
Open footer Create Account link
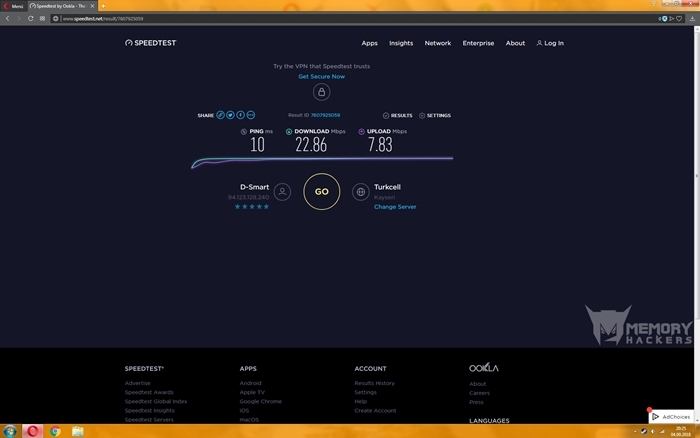375,411
